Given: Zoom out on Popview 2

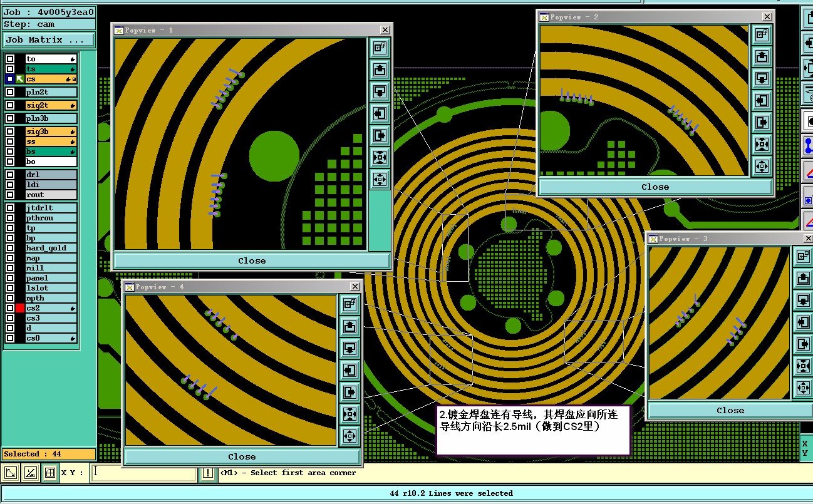Looking at the screenshot, I should pos(762,166).
